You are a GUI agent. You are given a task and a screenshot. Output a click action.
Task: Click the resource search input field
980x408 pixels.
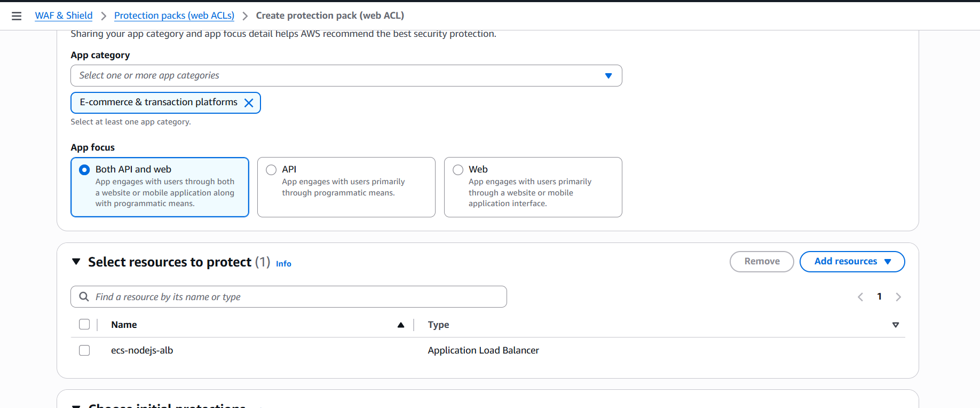[288, 296]
